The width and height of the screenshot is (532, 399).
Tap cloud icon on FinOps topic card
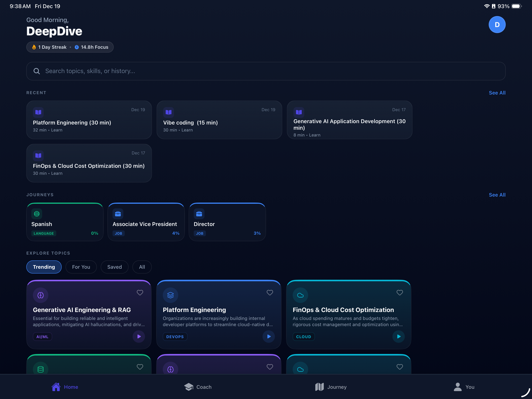[300, 295]
